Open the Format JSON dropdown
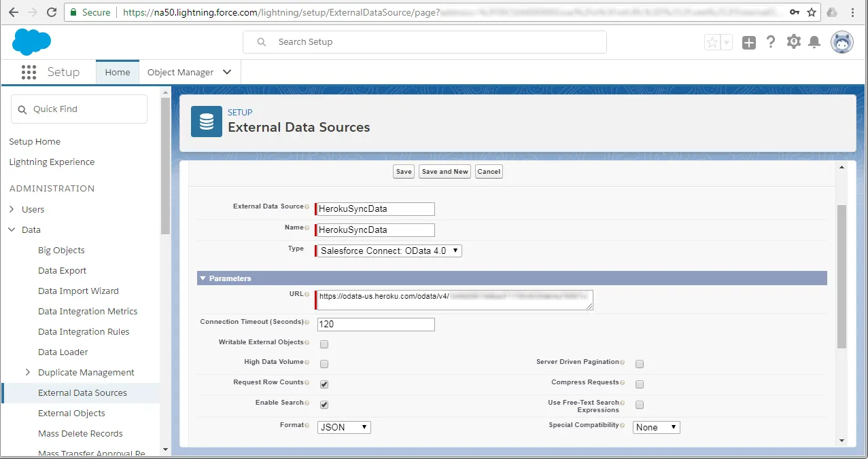 click(x=344, y=427)
